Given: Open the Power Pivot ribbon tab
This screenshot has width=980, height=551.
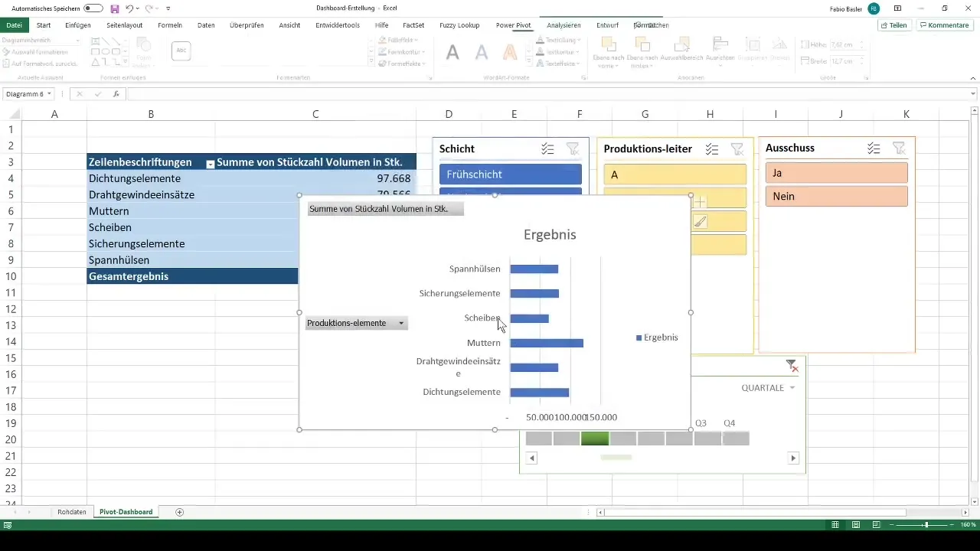Looking at the screenshot, I should (513, 25).
